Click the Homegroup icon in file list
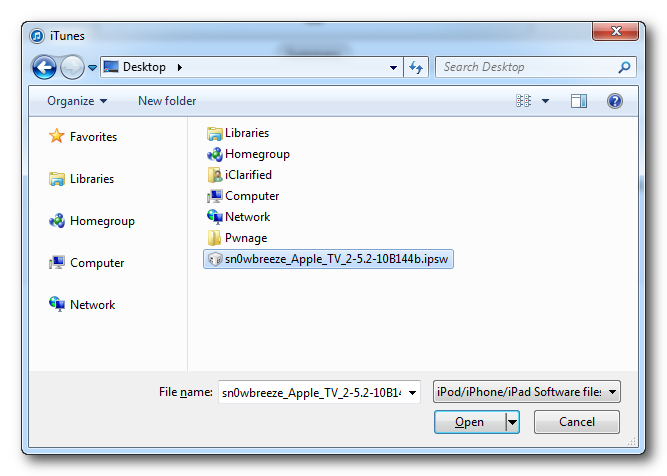This screenshot has height=476, width=667. 214,154
